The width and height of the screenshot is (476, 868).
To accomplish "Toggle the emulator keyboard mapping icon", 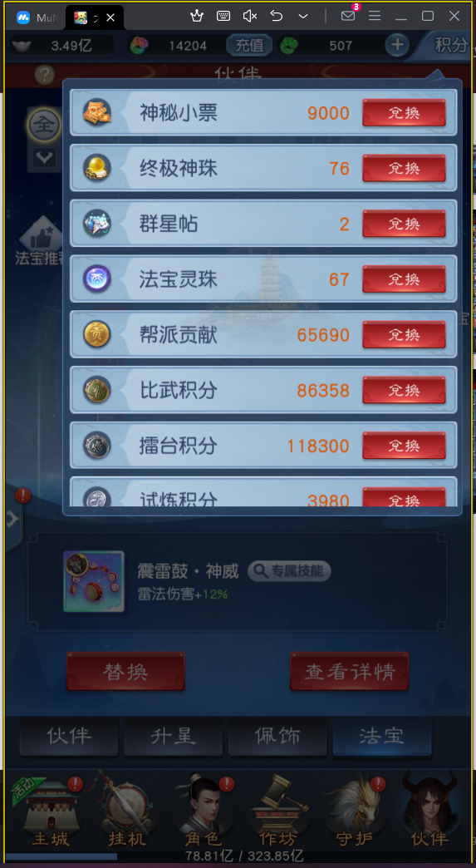I will (x=223, y=16).
